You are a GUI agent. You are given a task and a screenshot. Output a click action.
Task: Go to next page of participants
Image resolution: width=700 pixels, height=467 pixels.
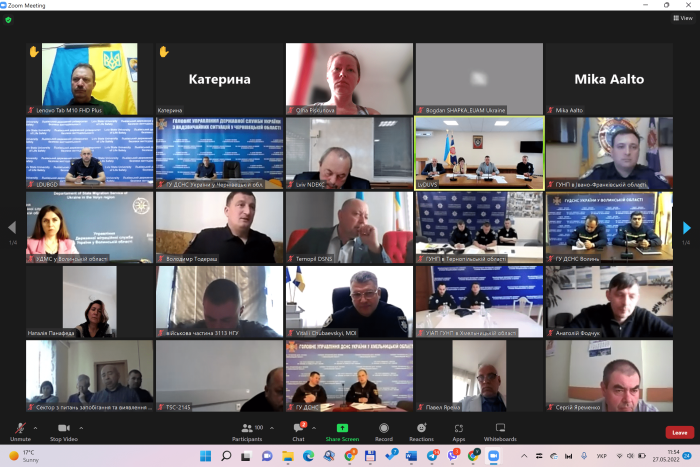[686, 228]
